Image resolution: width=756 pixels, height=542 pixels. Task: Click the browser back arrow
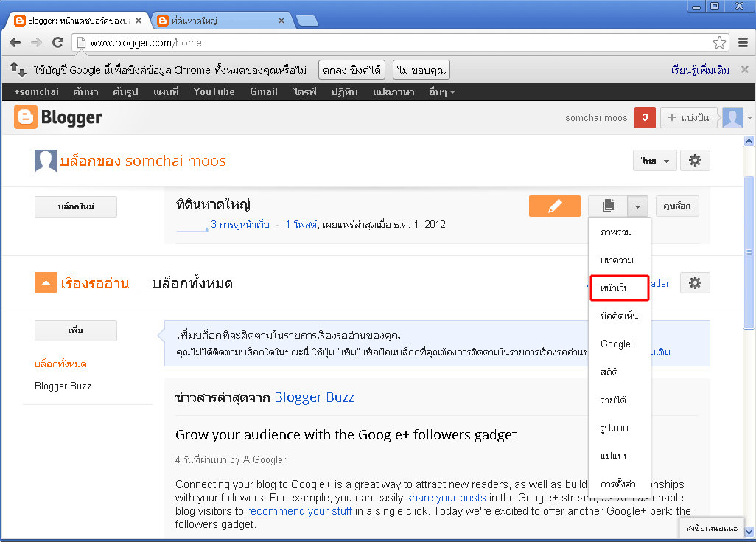[x=15, y=43]
